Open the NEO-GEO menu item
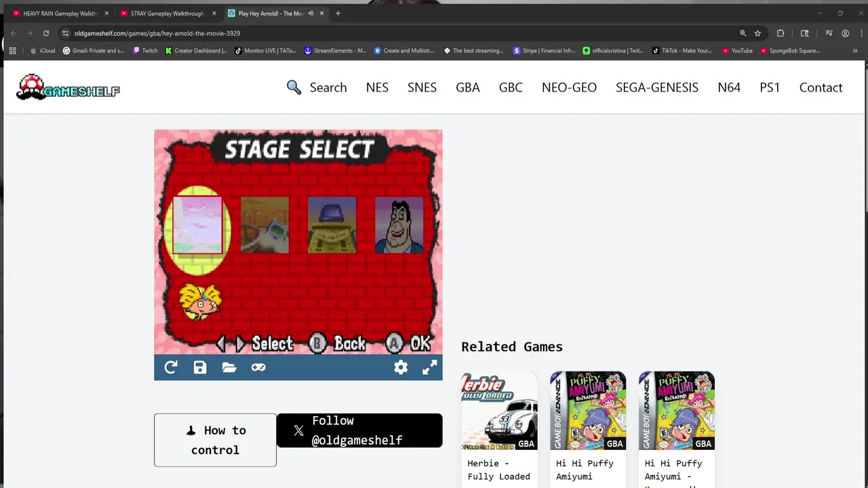868x488 pixels. [x=569, y=87]
